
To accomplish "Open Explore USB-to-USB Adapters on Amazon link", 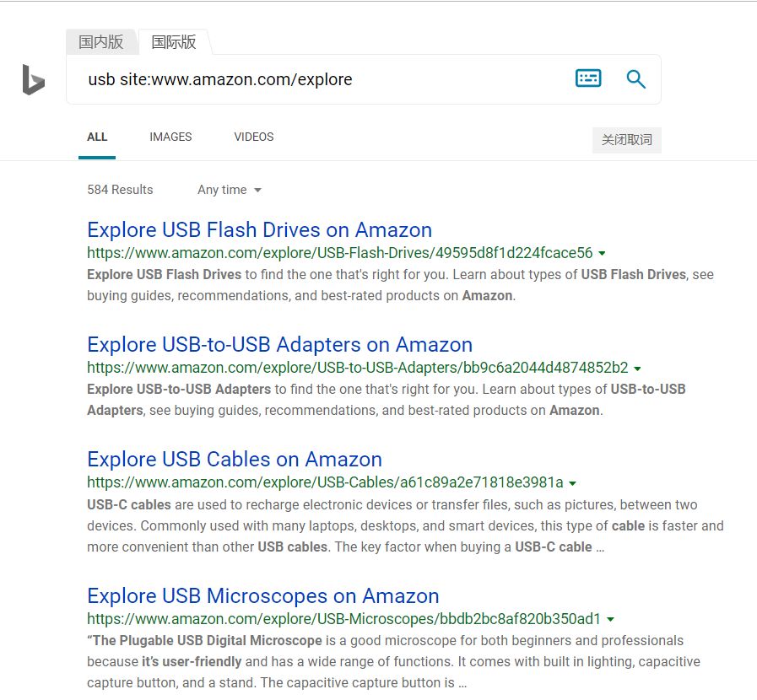I will [279, 344].
